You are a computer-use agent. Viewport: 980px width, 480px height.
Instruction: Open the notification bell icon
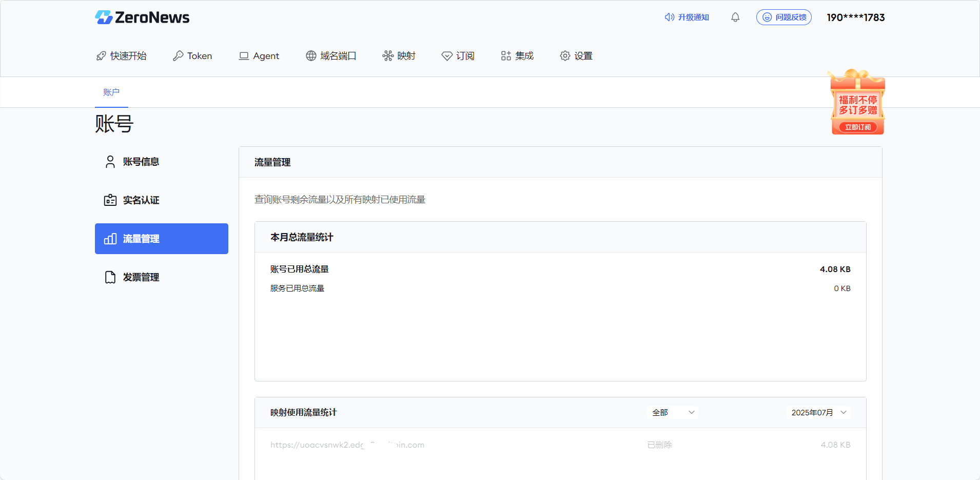click(735, 17)
